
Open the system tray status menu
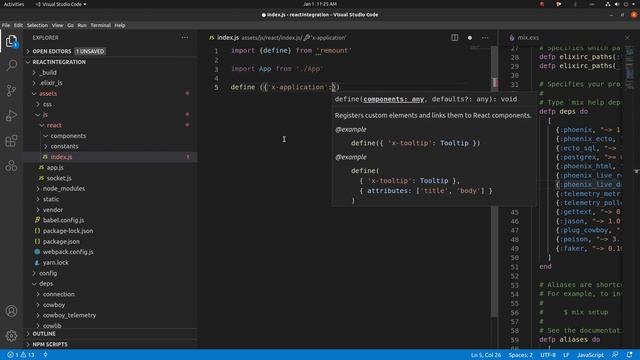click(x=619, y=4)
